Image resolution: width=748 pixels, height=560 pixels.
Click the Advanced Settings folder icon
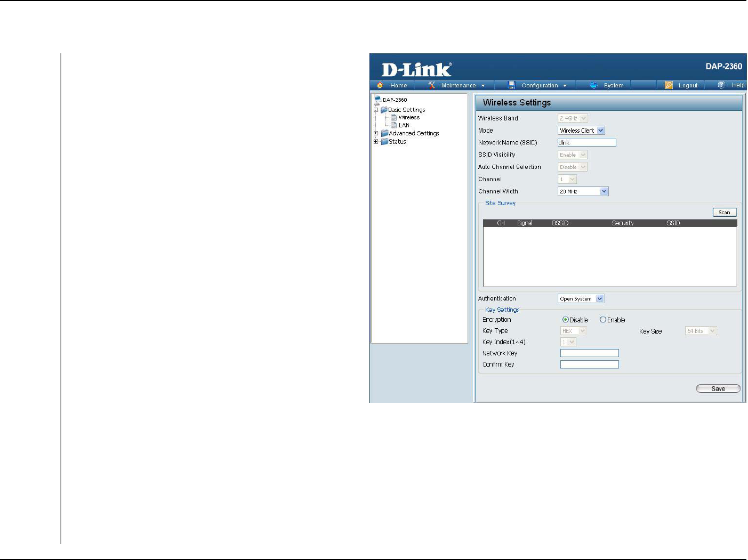(x=384, y=133)
